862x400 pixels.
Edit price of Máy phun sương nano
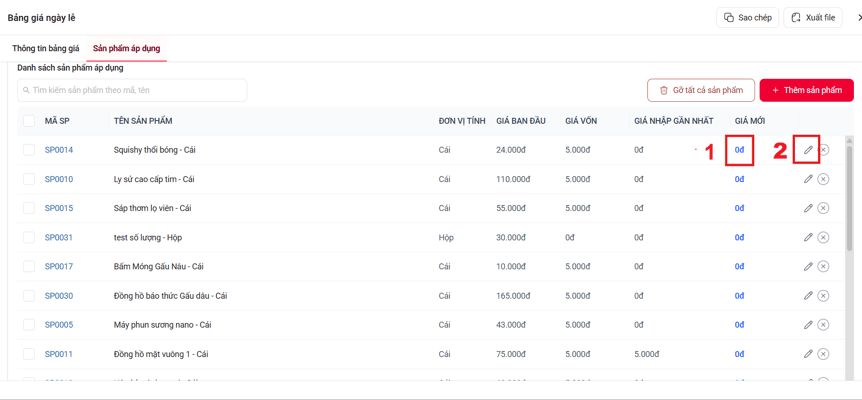pyautogui.click(x=808, y=325)
